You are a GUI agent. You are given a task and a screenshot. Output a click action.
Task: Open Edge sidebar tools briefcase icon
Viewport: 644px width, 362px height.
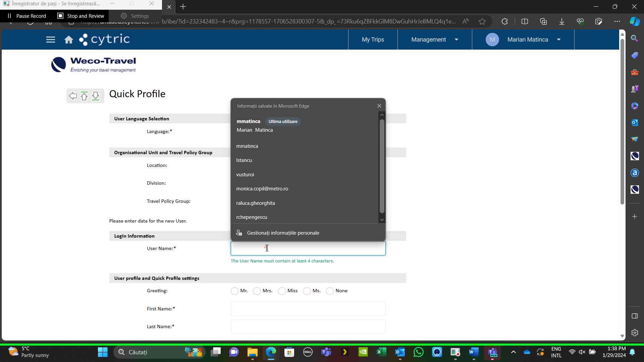pos(635,72)
